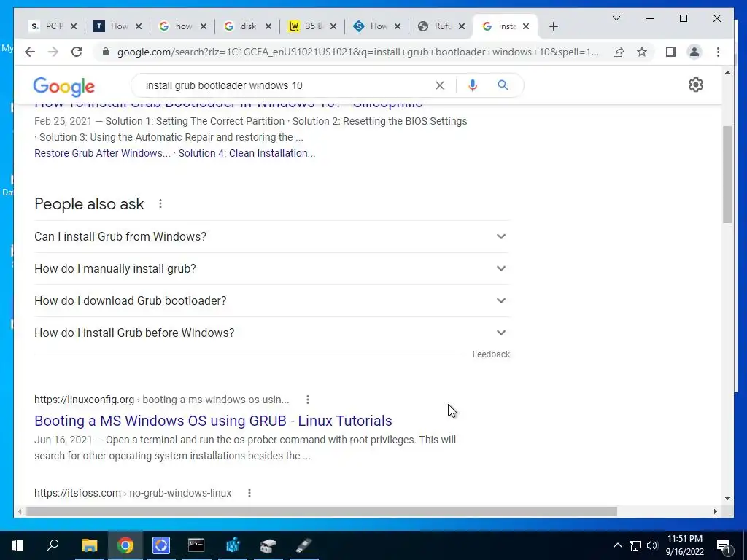Open the Command Prompt taskbar icon

(196, 545)
